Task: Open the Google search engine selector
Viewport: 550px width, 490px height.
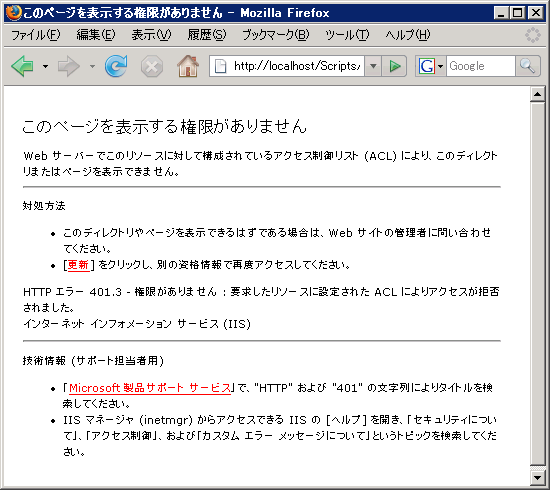Action: tap(431, 66)
